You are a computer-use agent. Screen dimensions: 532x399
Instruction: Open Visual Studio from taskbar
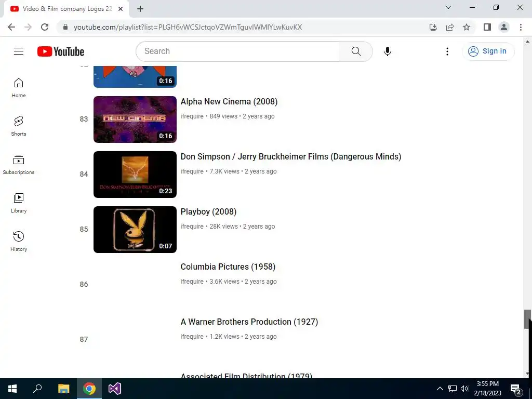115,389
